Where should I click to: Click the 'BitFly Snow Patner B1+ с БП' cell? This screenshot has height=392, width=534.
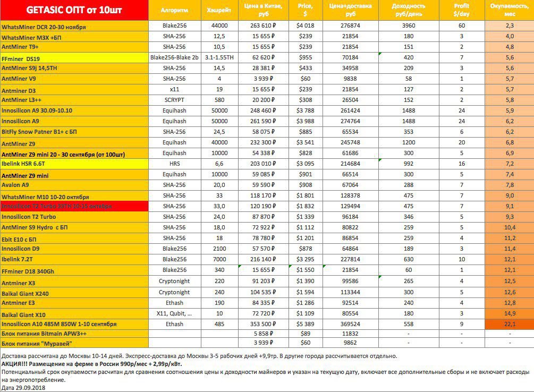pyautogui.click(x=74, y=132)
